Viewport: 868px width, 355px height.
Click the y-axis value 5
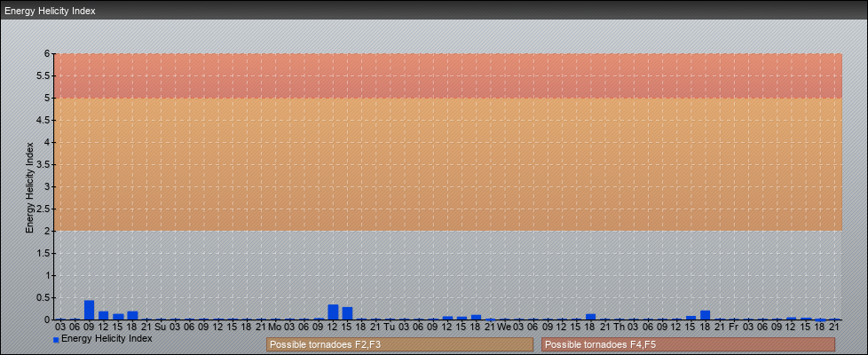48,98
